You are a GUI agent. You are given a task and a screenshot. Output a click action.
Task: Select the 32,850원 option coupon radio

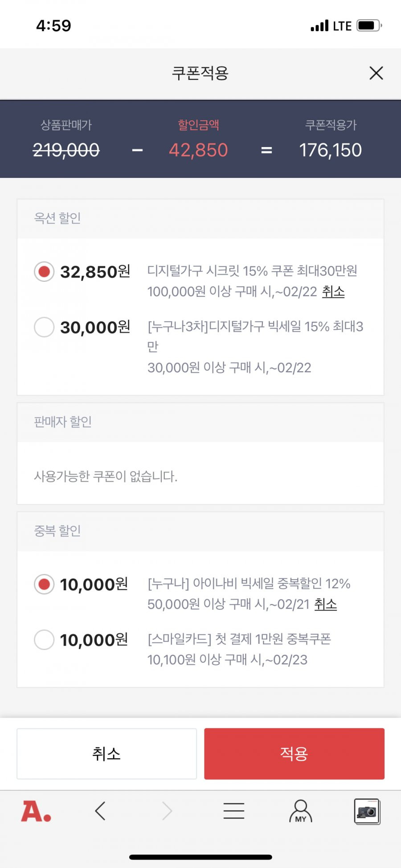(44, 272)
